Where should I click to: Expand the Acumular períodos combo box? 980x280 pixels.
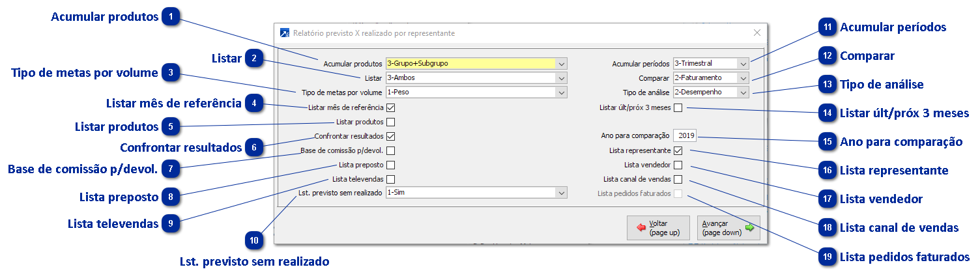tap(743, 64)
